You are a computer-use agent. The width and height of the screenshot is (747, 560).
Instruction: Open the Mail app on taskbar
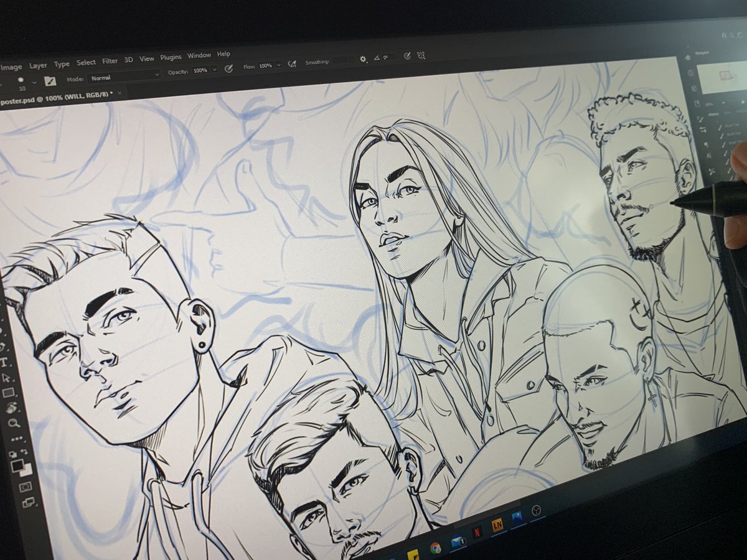[x=458, y=541]
